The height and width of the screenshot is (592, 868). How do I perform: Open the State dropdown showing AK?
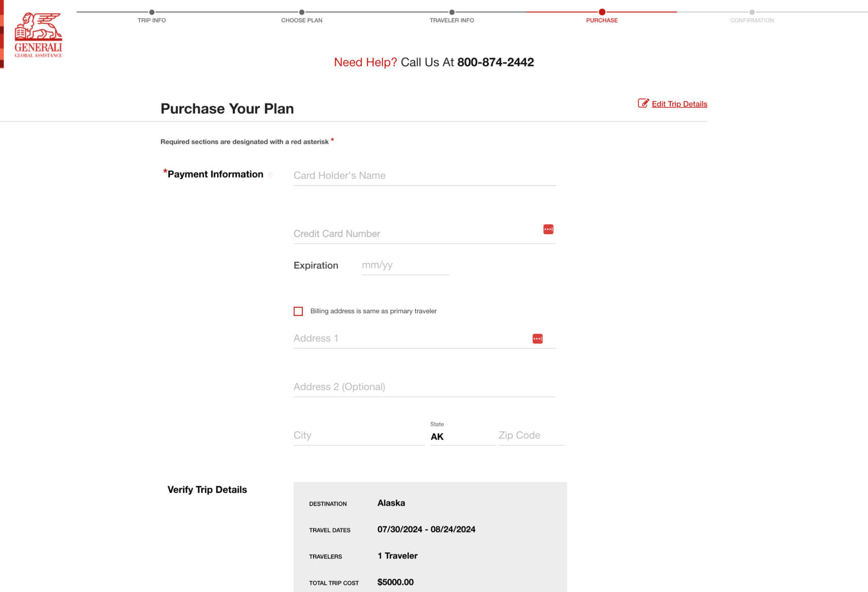click(462, 436)
